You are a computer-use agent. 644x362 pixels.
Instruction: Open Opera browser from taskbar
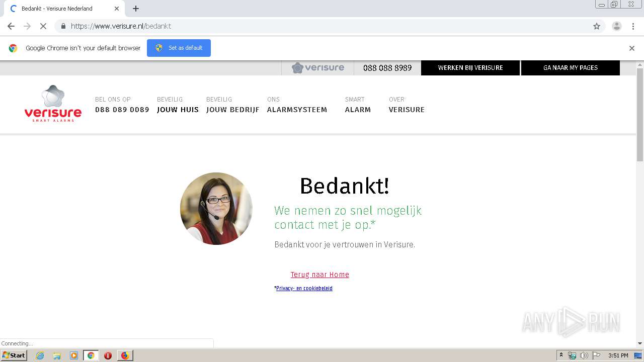point(108,355)
